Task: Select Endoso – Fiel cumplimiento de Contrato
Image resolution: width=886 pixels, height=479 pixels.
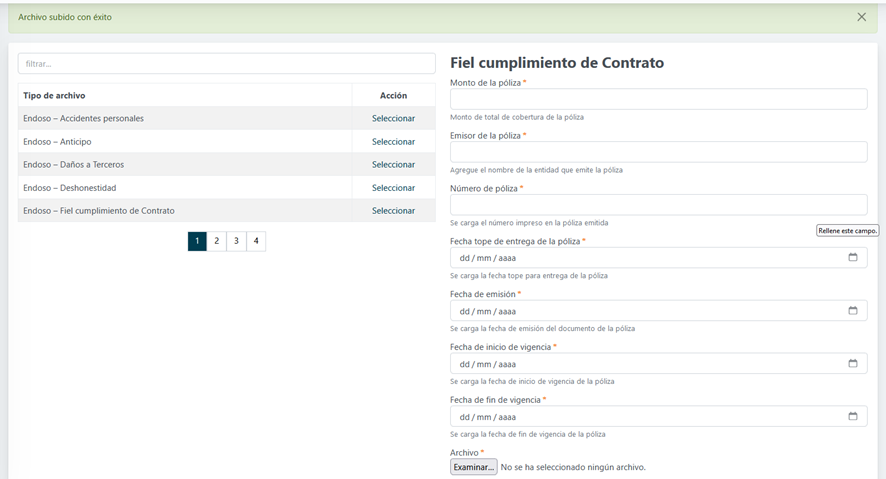Action: point(393,211)
